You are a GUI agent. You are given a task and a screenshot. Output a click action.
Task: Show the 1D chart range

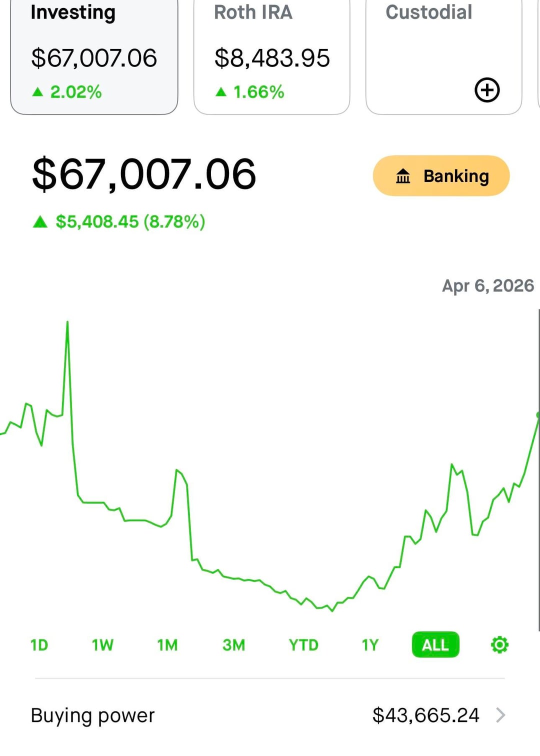(x=39, y=645)
